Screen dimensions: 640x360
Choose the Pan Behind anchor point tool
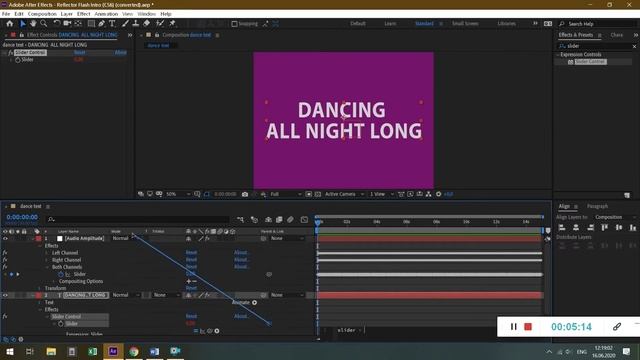coord(78,24)
